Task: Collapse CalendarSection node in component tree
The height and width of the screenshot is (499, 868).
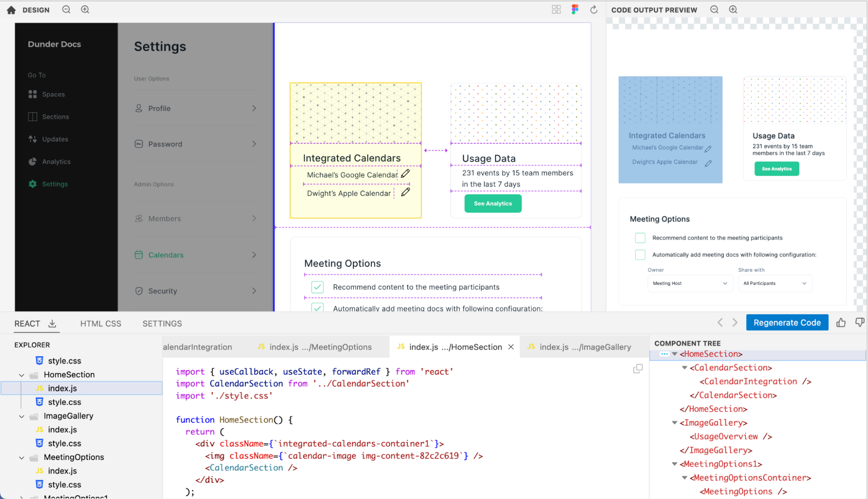Action: pos(685,368)
